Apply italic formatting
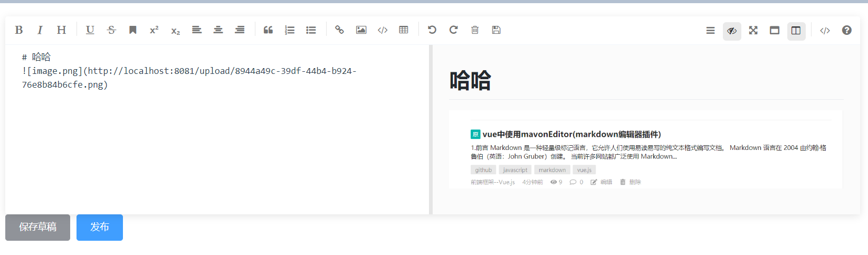 (x=40, y=30)
